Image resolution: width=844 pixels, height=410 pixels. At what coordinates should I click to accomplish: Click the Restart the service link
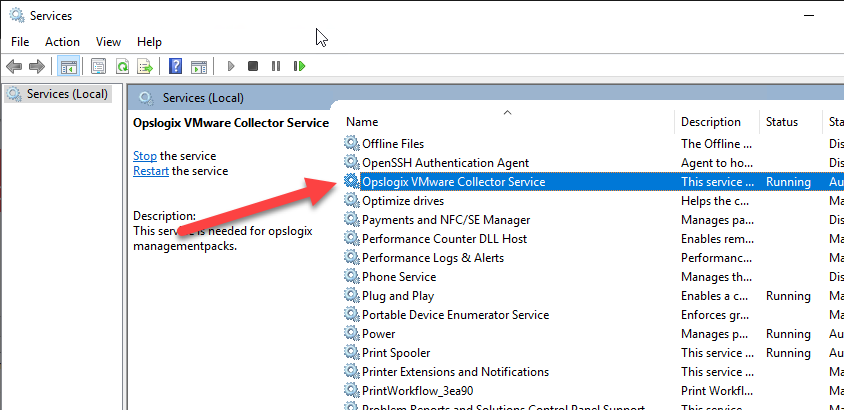click(151, 171)
